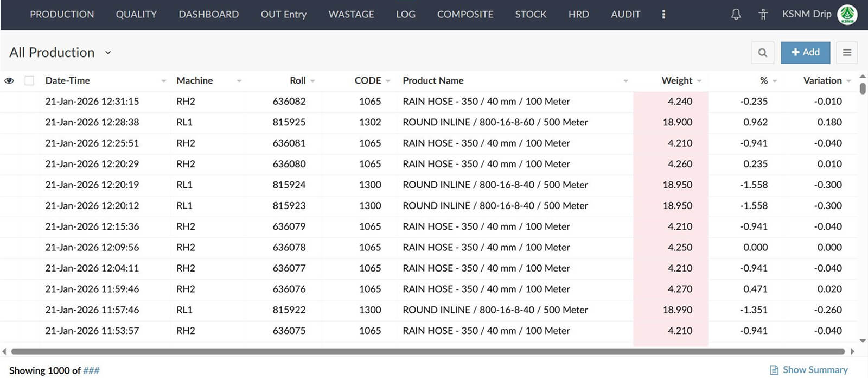
Task: Open the DASHBOARD tab
Action: (x=209, y=15)
